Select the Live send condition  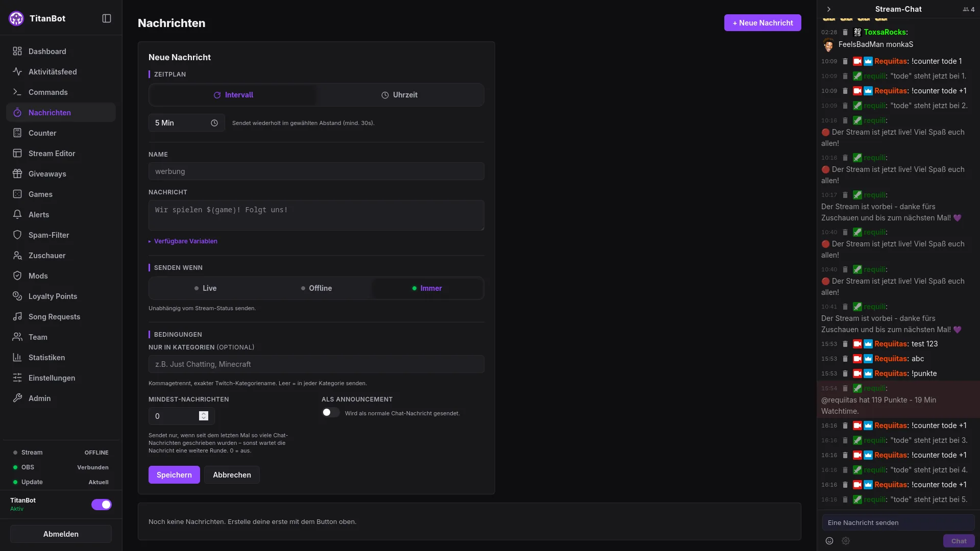[x=205, y=288]
